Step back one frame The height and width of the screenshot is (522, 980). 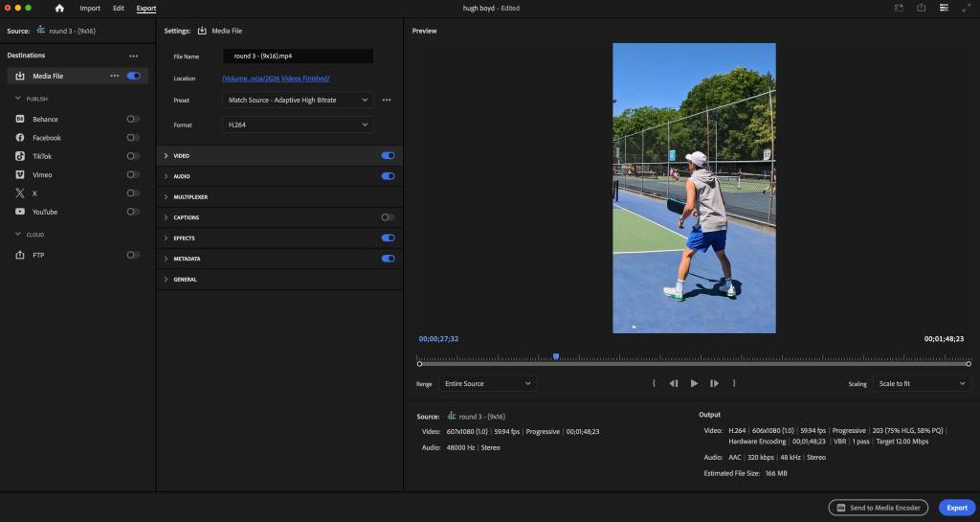coord(673,383)
